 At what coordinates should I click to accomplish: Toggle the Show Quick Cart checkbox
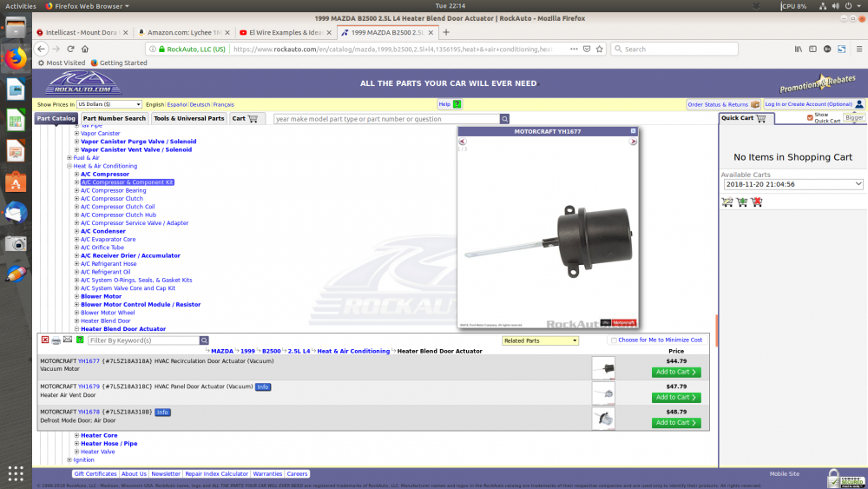[810, 117]
